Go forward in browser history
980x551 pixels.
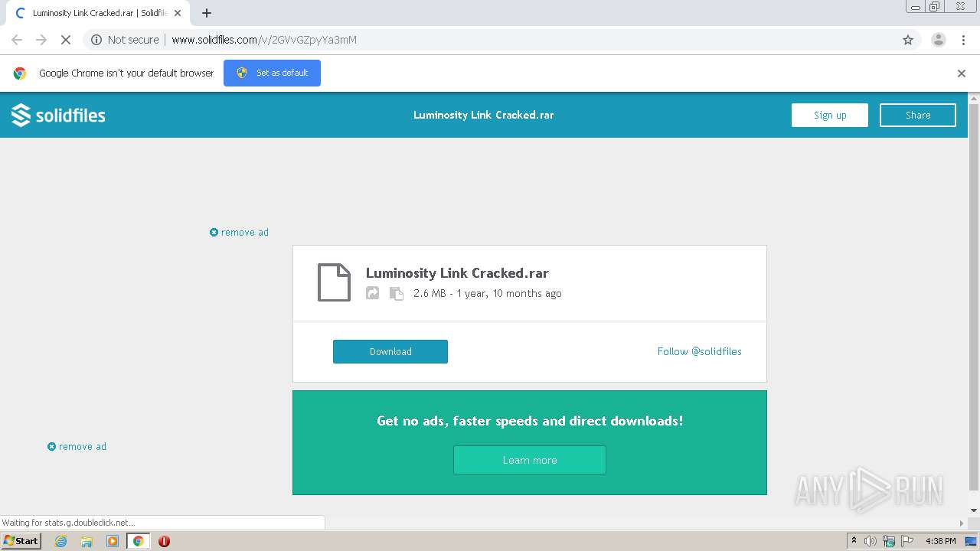click(x=41, y=40)
